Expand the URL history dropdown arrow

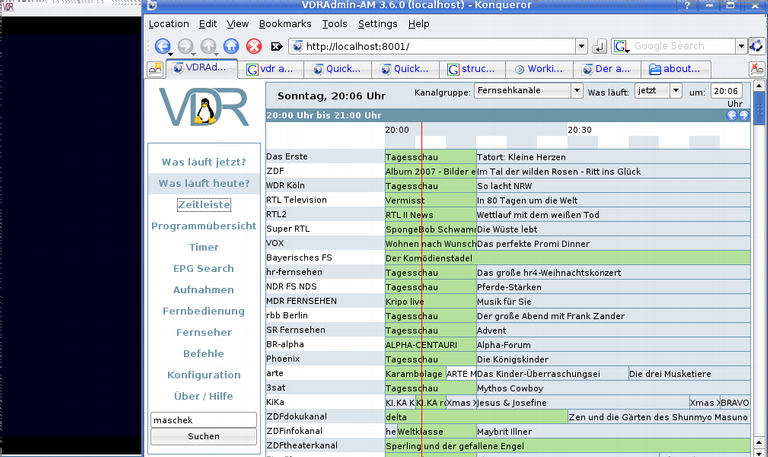click(x=581, y=47)
